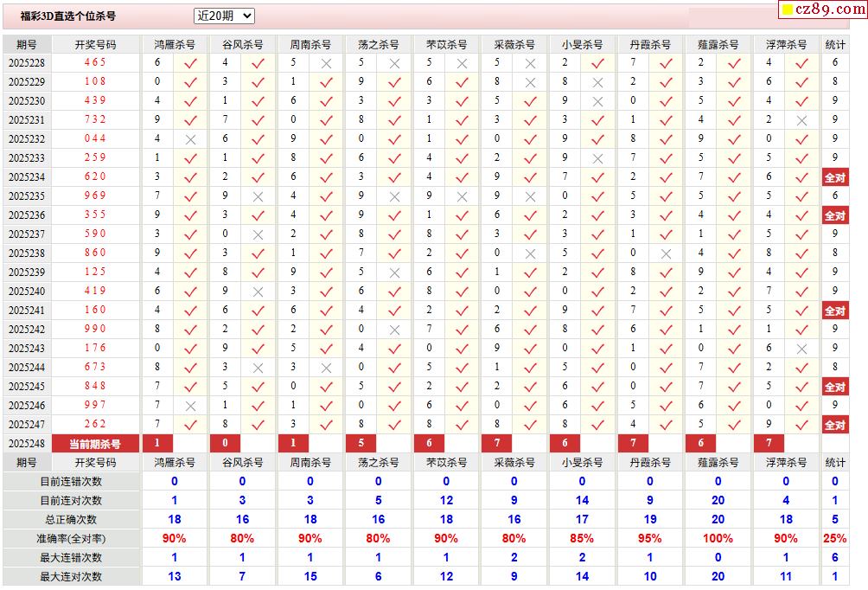Click X mark for 周南杀号 in row 2025228
868x590 pixels.
coord(327,64)
